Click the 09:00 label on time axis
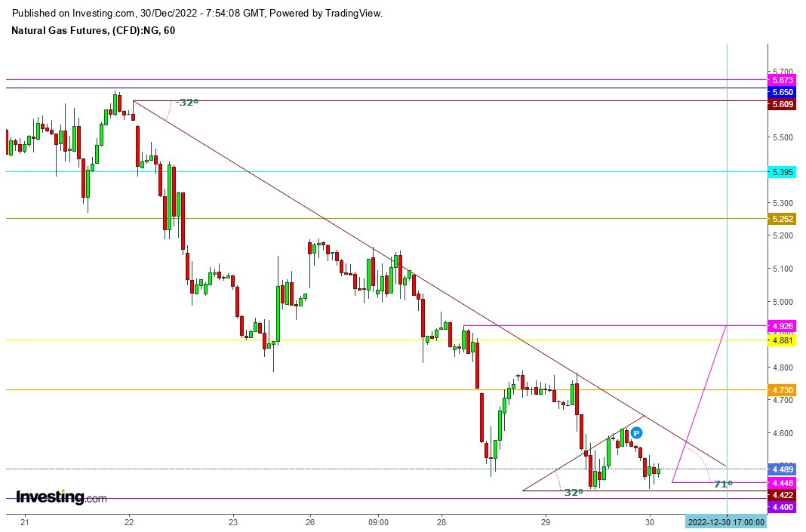The image size is (806, 532). pyautogui.click(x=378, y=522)
